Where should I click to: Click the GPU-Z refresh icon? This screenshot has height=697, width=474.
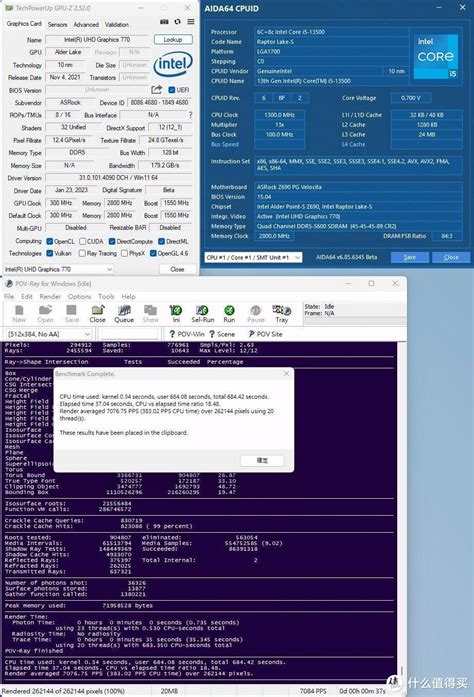click(x=177, y=22)
